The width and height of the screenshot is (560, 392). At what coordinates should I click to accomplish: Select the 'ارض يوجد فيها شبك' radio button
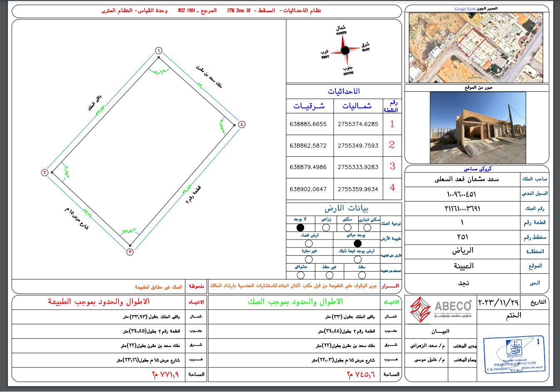(x=357, y=259)
